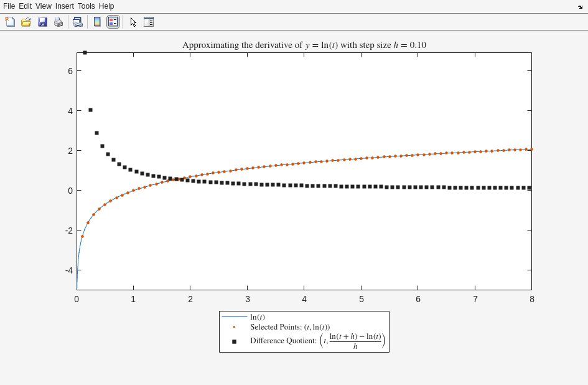
Task: Click the ln(t) legend entry
Action: [257, 317]
